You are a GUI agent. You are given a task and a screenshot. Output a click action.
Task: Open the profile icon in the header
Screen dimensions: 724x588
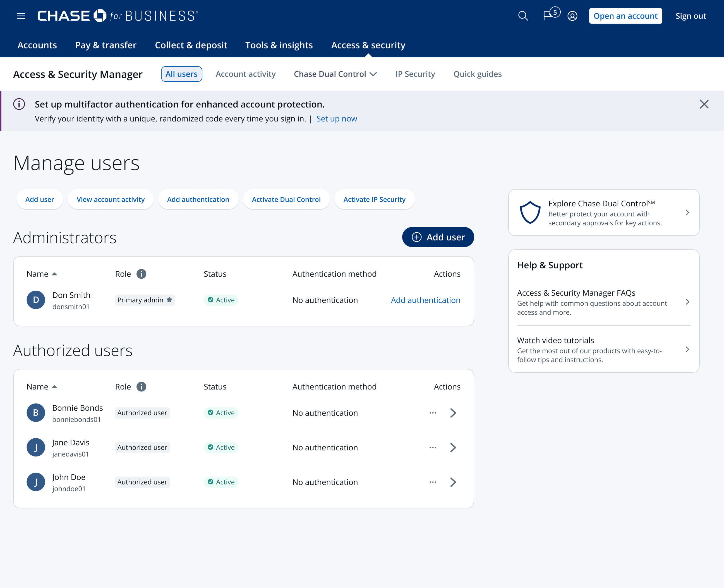[x=572, y=16]
